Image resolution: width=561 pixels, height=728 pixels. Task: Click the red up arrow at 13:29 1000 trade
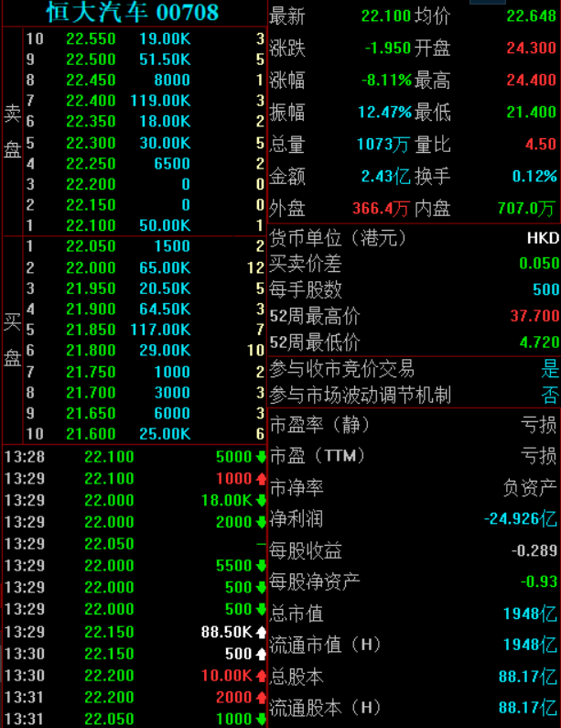(x=260, y=478)
